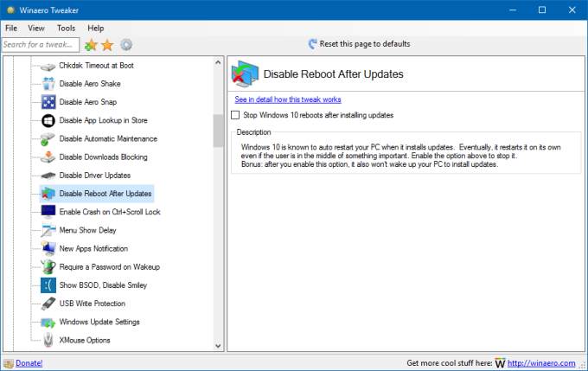Select Disable Aero Snap item
Viewport: 588px width, 371px height.
click(87, 102)
